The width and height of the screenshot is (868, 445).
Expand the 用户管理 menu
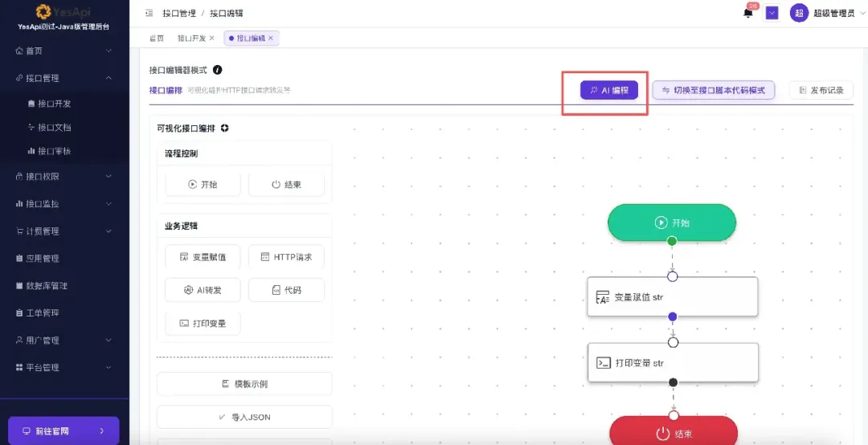pyautogui.click(x=64, y=341)
